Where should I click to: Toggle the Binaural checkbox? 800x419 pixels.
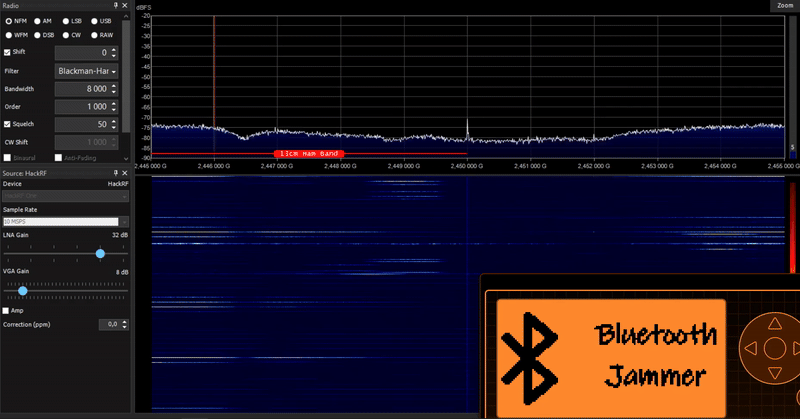[7, 158]
